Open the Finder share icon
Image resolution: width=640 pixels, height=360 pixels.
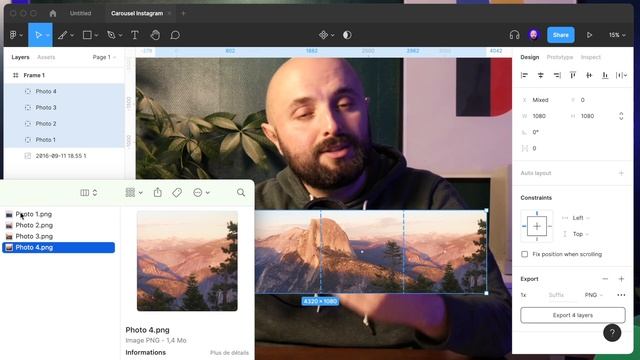point(158,192)
